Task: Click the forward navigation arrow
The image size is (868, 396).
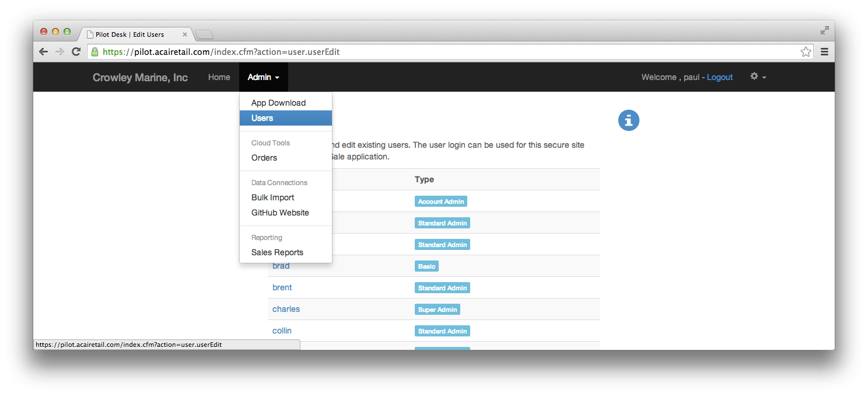Action: pos(60,51)
